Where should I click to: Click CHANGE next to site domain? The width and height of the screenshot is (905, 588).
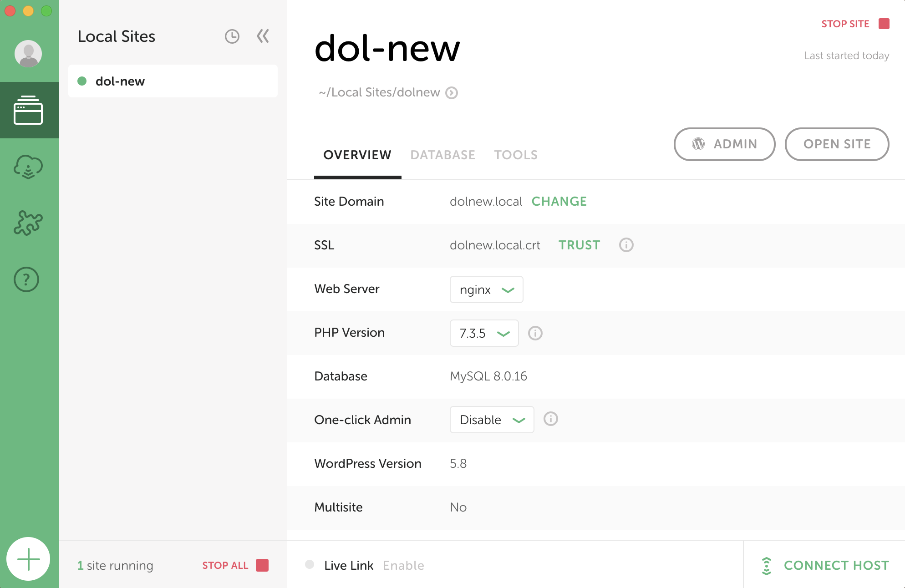(x=559, y=202)
